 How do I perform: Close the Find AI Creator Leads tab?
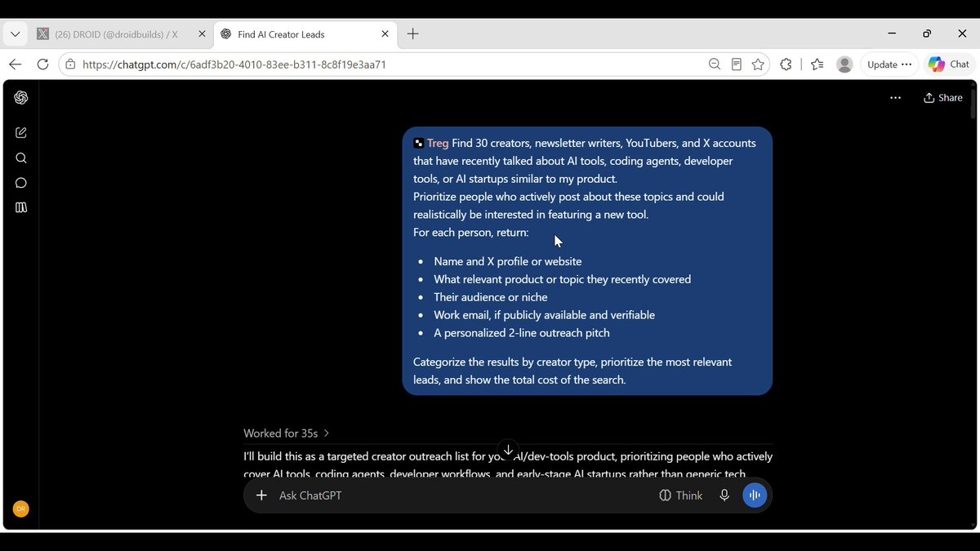[x=385, y=34]
